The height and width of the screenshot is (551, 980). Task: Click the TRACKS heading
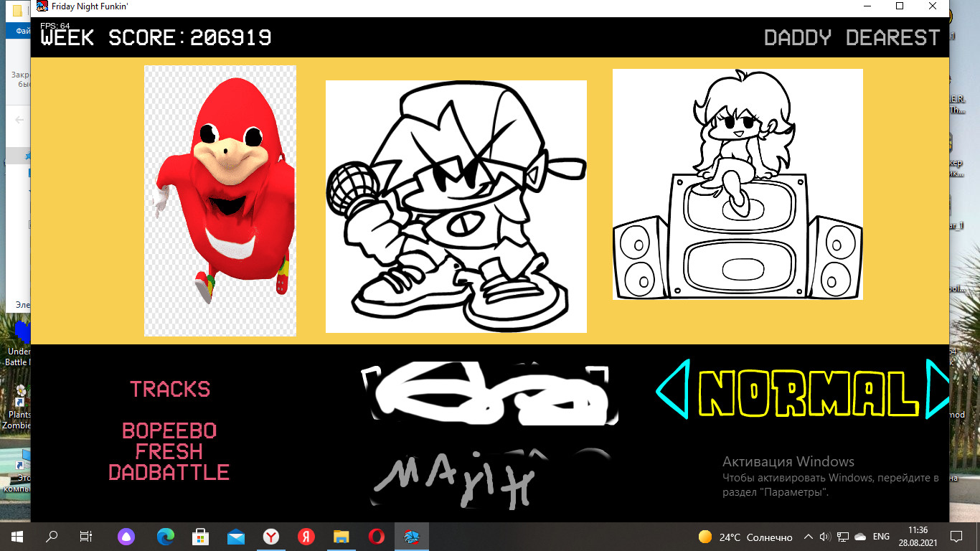(x=170, y=389)
